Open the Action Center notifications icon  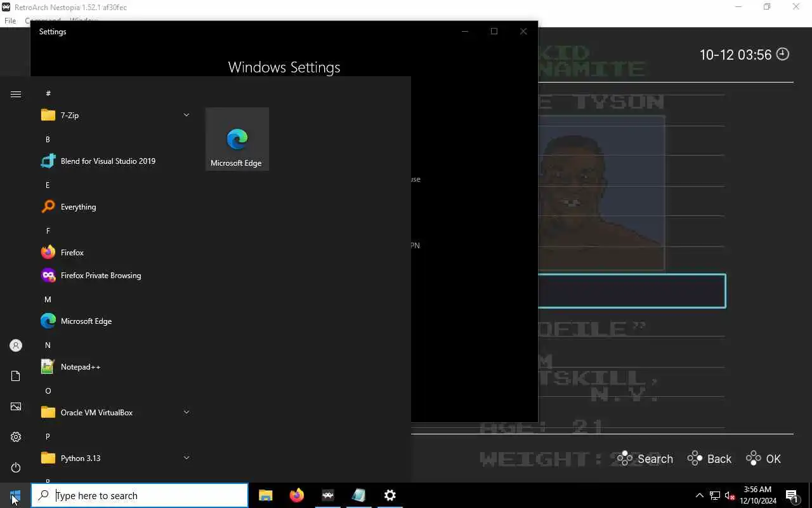tap(792, 495)
